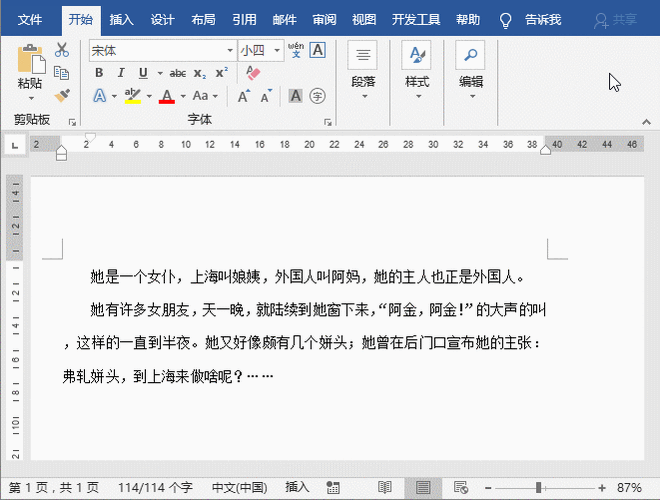Screen dimensions: 660x500
Task: Click 共享 Share button
Action: tap(615, 20)
